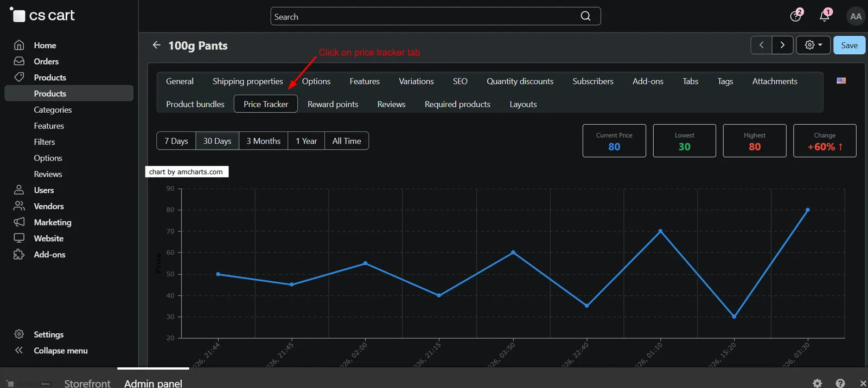Open the Variations tab
Screen dimensions: 868x388
416,81
